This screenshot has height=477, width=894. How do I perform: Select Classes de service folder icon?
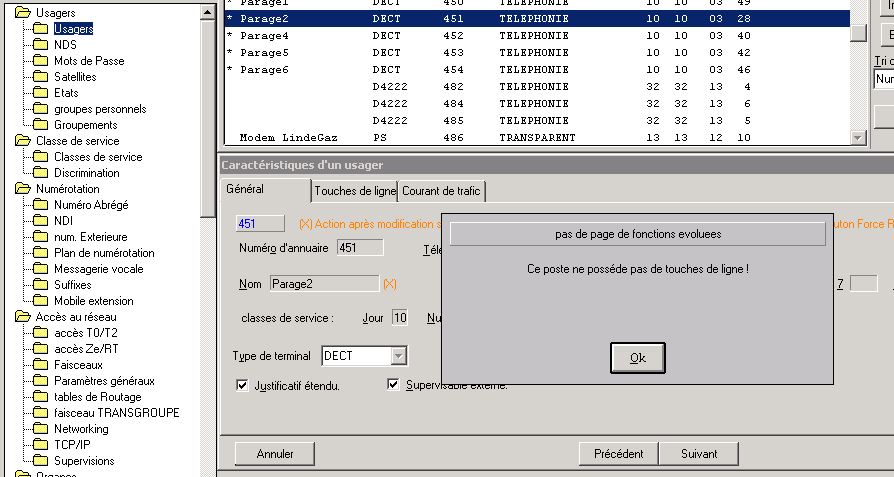40,156
